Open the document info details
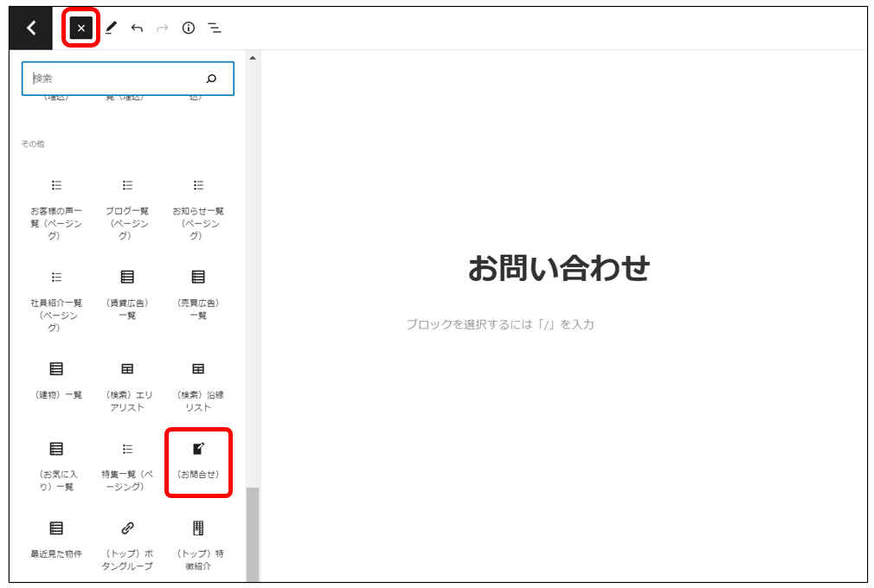 tap(188, 29)
